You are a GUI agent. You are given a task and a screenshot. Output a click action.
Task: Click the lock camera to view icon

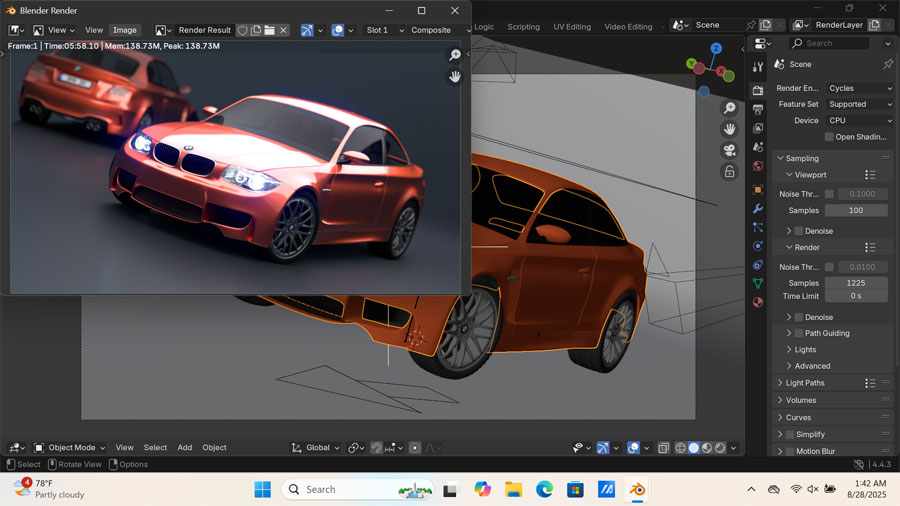tap(730, 171)
